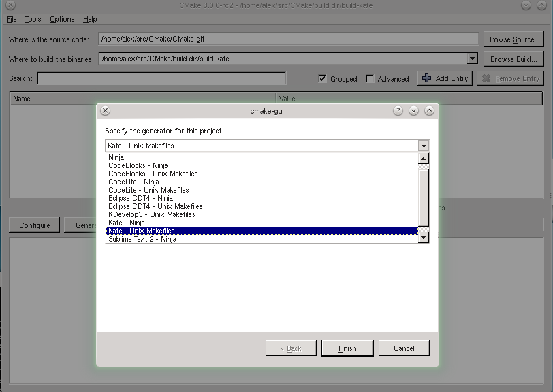Viewport: 553px width, 392px height.
Task: Open the File menu
Action: coord(12,20)
